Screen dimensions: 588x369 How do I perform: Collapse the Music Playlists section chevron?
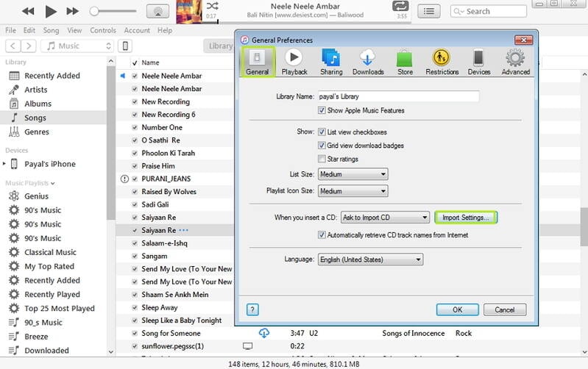[x=53, y=184]
